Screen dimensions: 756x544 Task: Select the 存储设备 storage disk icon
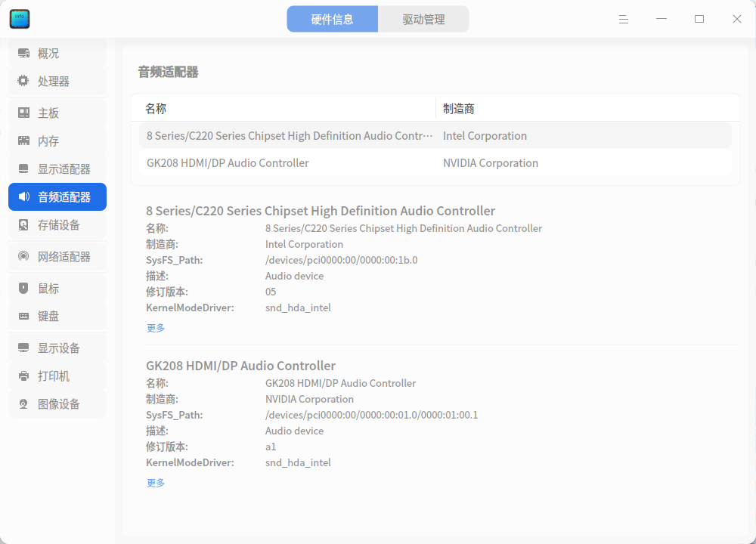[x=23, y=224]
